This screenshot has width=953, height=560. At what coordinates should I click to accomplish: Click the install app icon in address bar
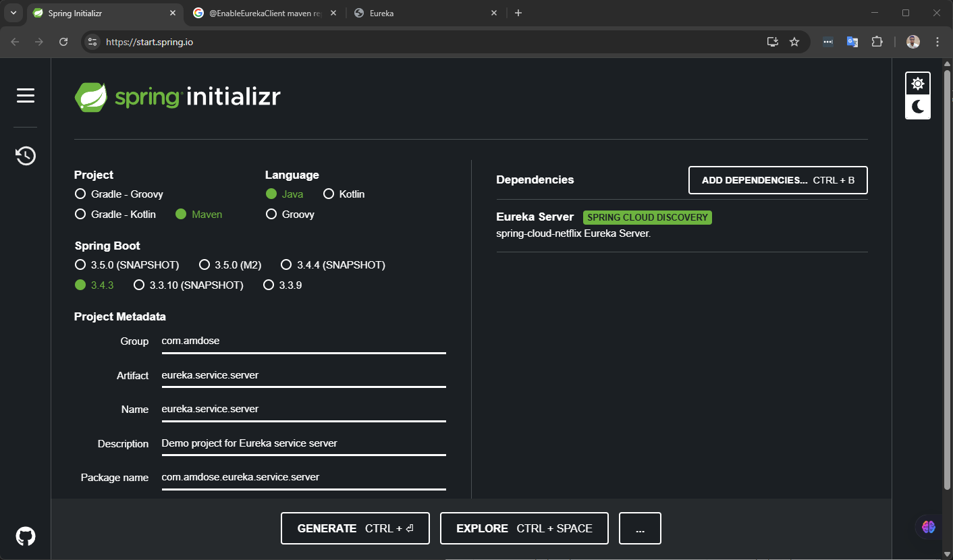773,42
